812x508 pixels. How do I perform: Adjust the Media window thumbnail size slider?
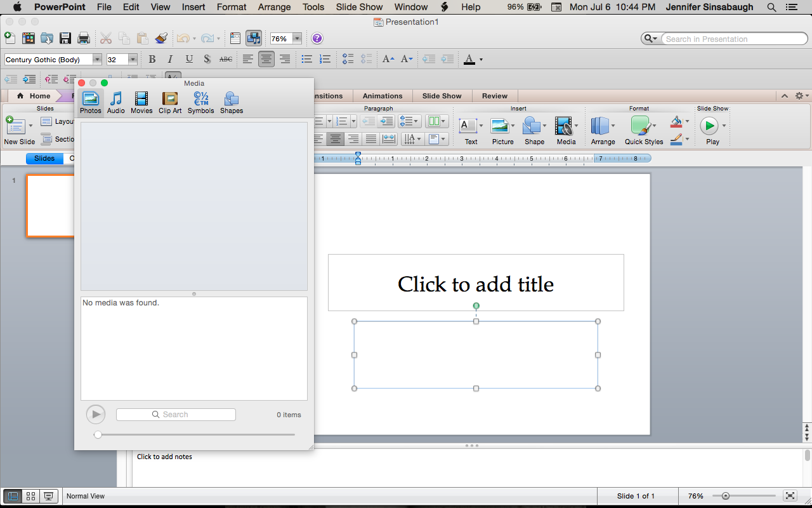point(98,434)
